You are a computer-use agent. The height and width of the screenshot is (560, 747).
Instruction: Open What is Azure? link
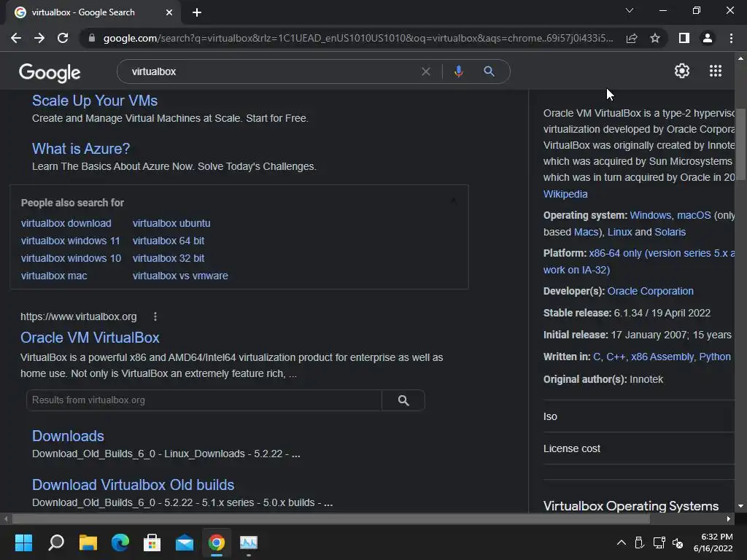point(81,149)
